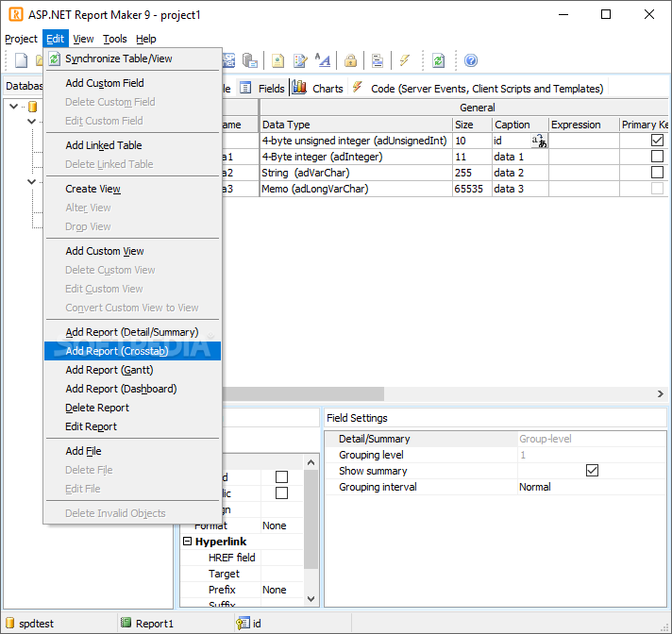Screen dimensions: 672x634
Task: Click the Add Custom View entry
Action: click(x=132, y=251)
